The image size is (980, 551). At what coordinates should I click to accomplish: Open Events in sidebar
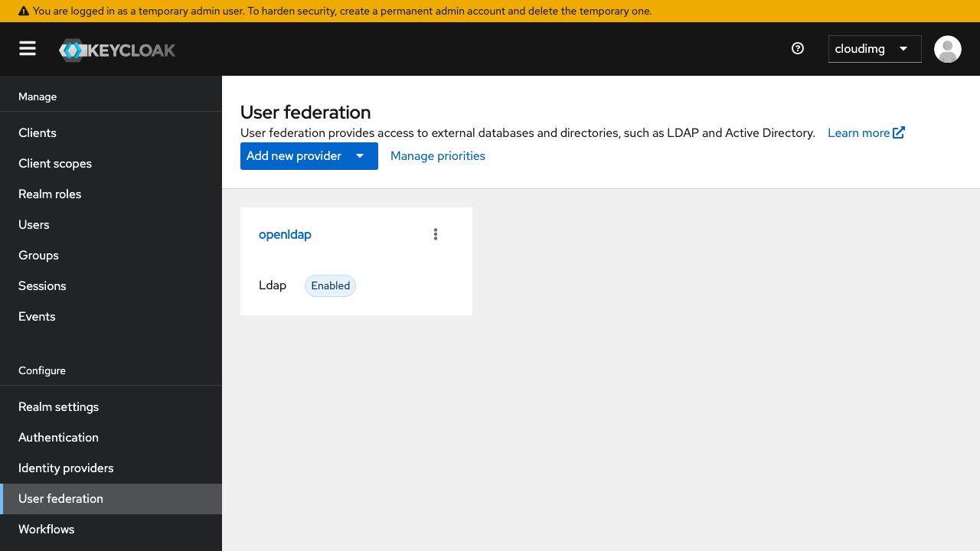coord(111,317)
